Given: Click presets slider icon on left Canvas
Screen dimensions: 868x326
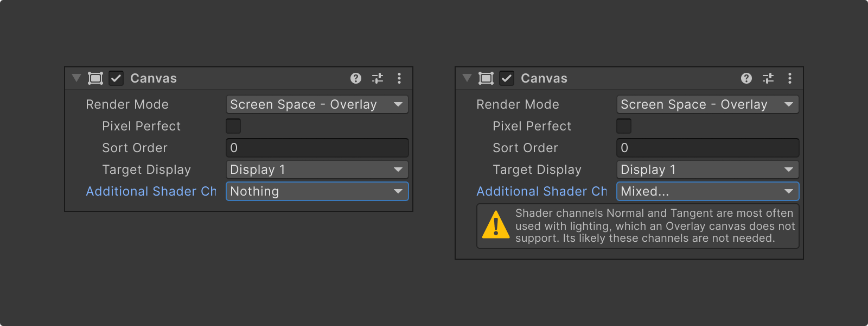Looking at the screenshot, I should (378, 78).
